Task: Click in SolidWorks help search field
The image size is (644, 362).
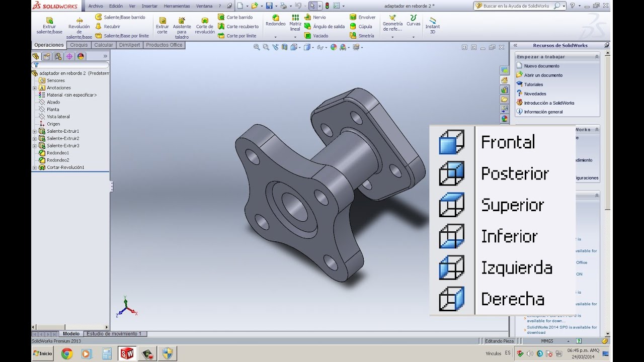Action: click(518, 6)
